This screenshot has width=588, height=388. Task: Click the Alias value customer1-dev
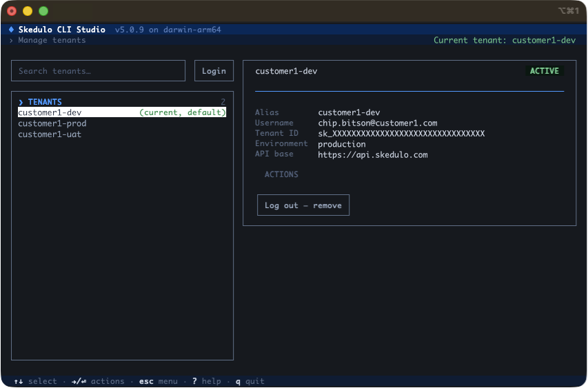tap(349, 112)
